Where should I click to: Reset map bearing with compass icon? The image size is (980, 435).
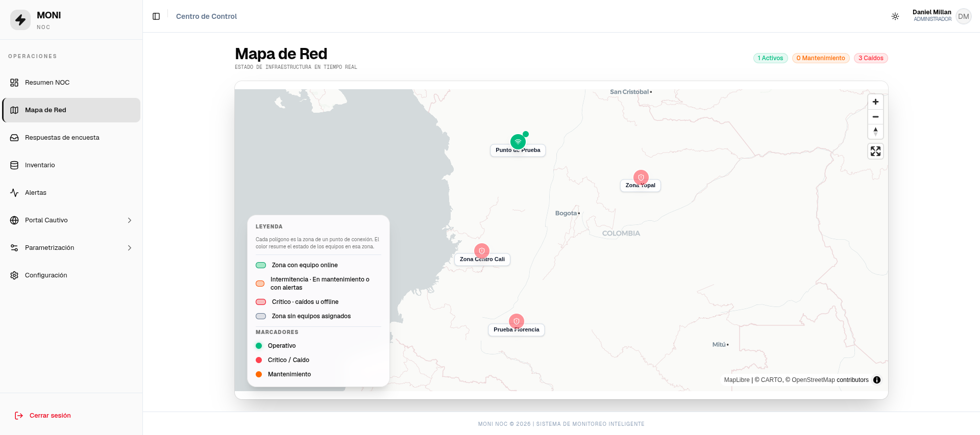pyautogui.click(x=875, y=132)
